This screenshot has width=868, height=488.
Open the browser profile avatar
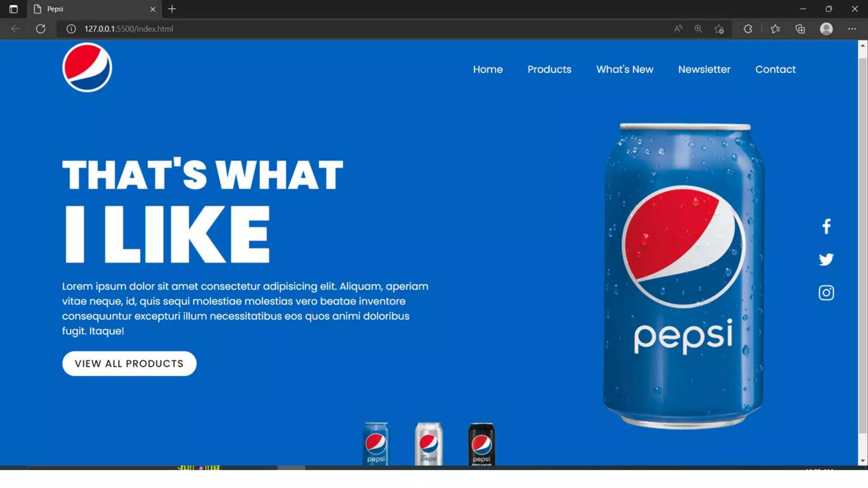pyautogui.click(x=826, y=29)
